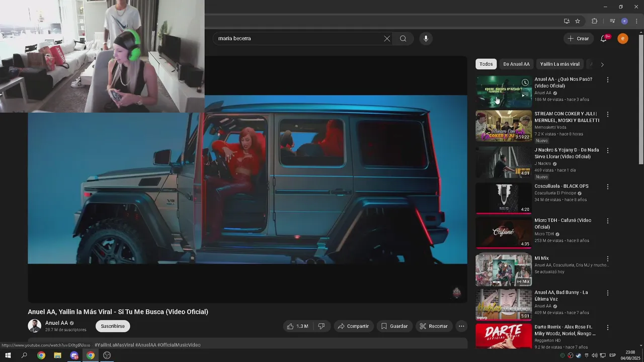The height and width of the screenshot is (362, 644).
Task: Open options for Darte Remix video
Action: [608, 327]
